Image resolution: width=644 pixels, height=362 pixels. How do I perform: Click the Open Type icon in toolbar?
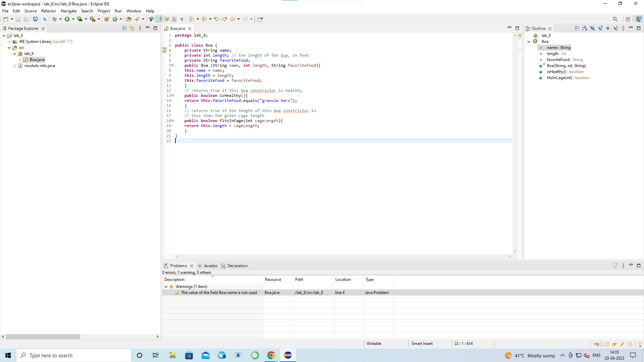tap(128, 19)
